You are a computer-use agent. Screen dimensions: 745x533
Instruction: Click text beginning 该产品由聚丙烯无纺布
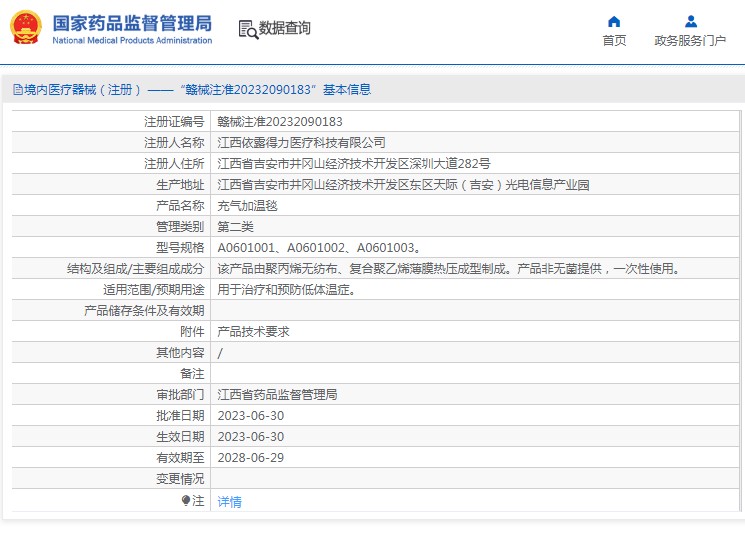click(x=449, y=269)
